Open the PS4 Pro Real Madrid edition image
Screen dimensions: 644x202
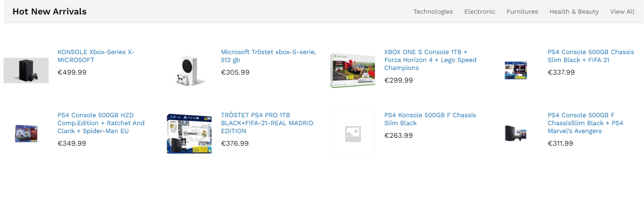point(189,133)
